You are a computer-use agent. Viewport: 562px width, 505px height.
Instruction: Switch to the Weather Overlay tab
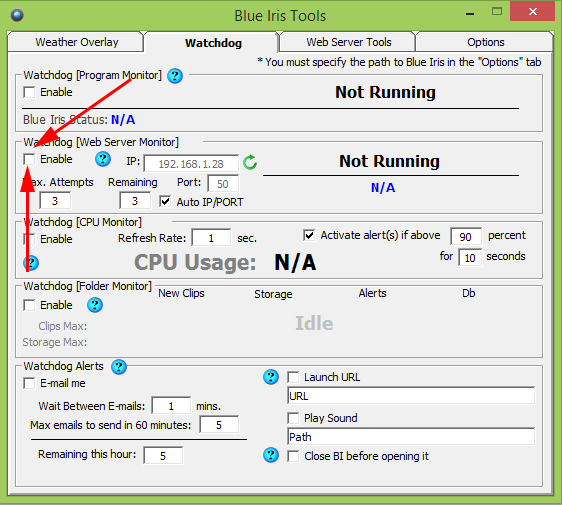coord(76,42)
